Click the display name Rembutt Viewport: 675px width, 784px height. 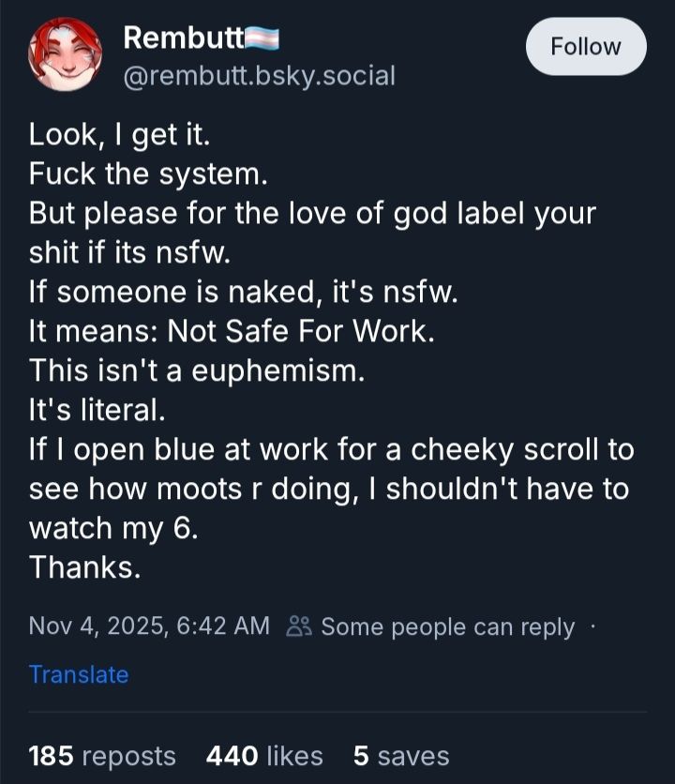(x=183, y=38)
